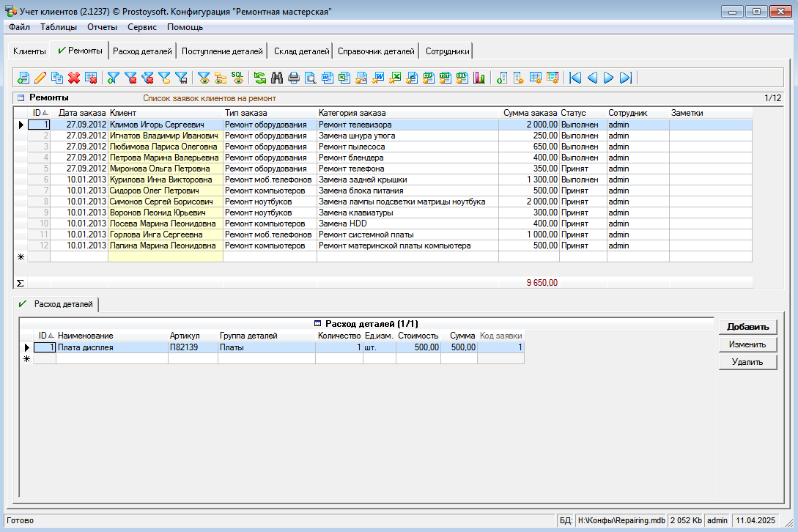
Task: Click the date 11.04.2025 in status bar
Action: [x=755, y=520]
